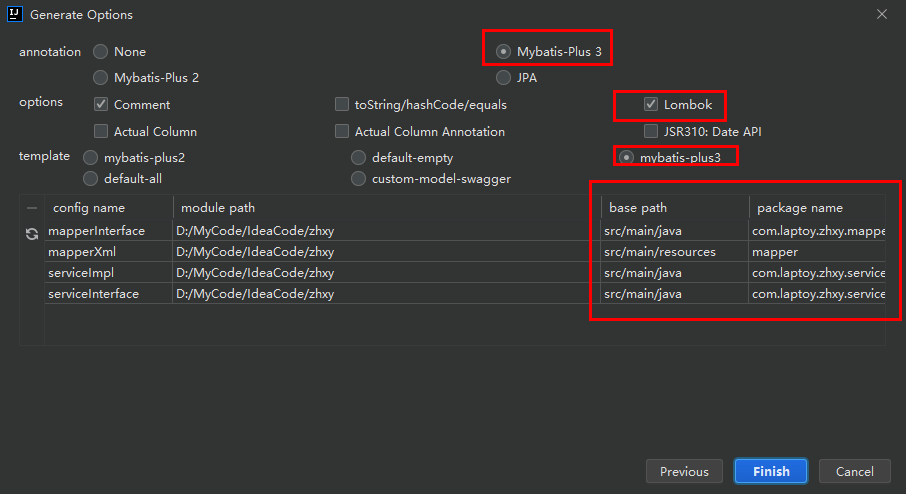Go back using the Previous button
The width and height of the screenshot is (906, 494).
(x=684, y=471)
